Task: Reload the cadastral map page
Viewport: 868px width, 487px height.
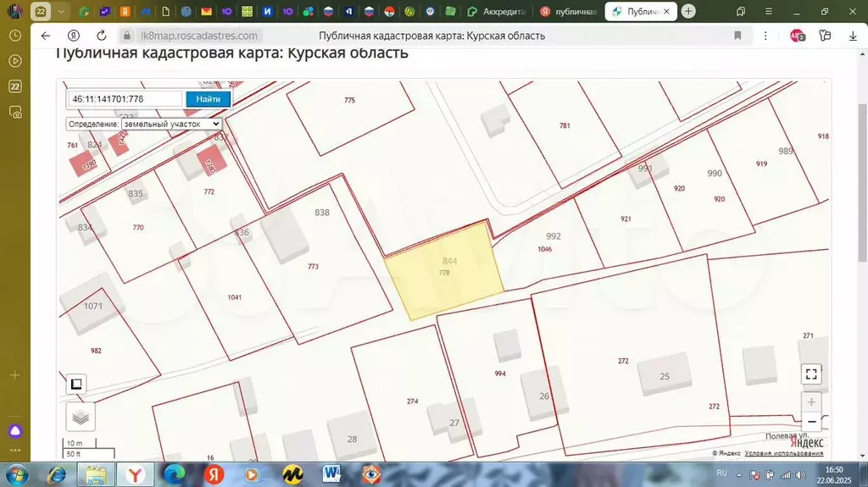Action: 102,36
